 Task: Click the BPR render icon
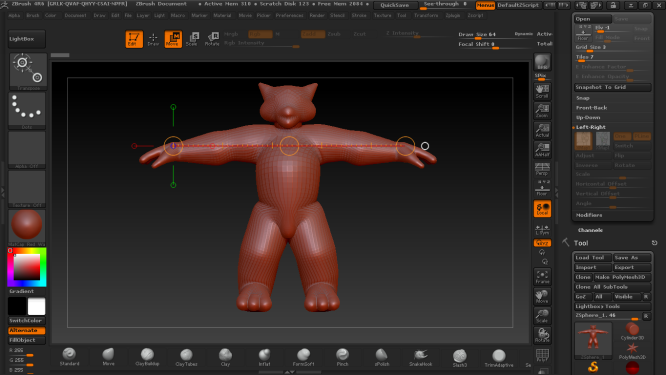pyautogui.click(x=542, y=62)
